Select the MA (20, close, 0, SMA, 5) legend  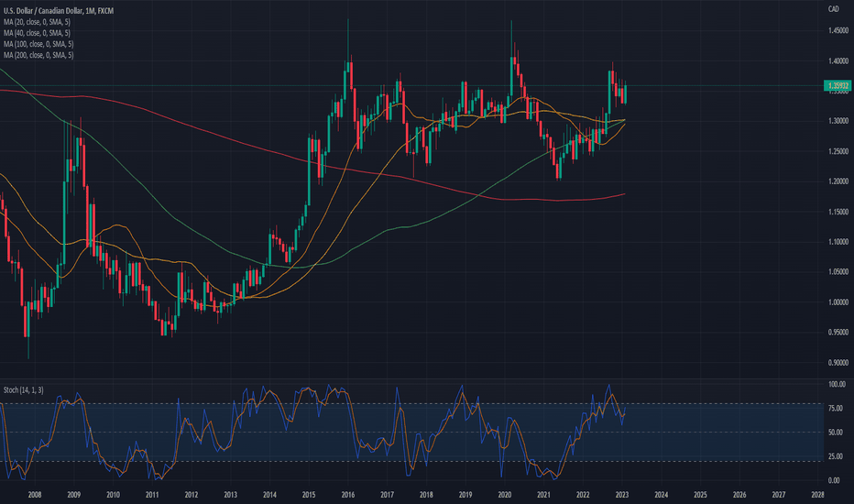click(37, 22)
